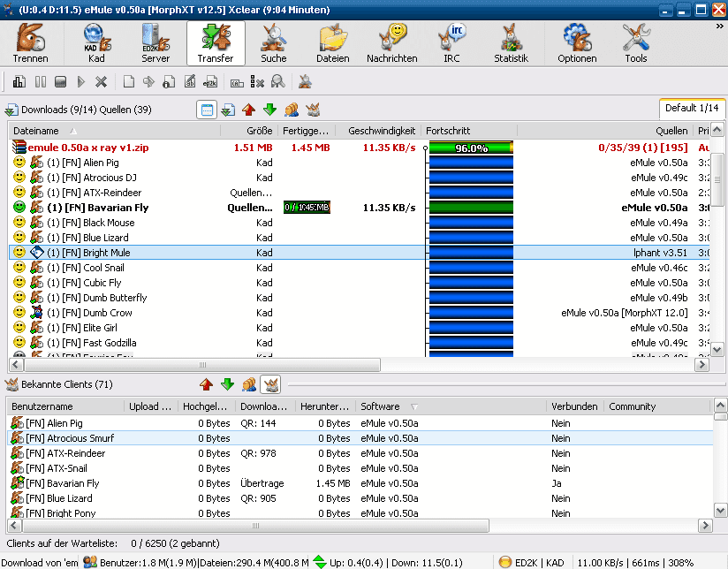Toggle split window view in Downloads header
The height and width of the screenshot is (569, 728).
207,110
